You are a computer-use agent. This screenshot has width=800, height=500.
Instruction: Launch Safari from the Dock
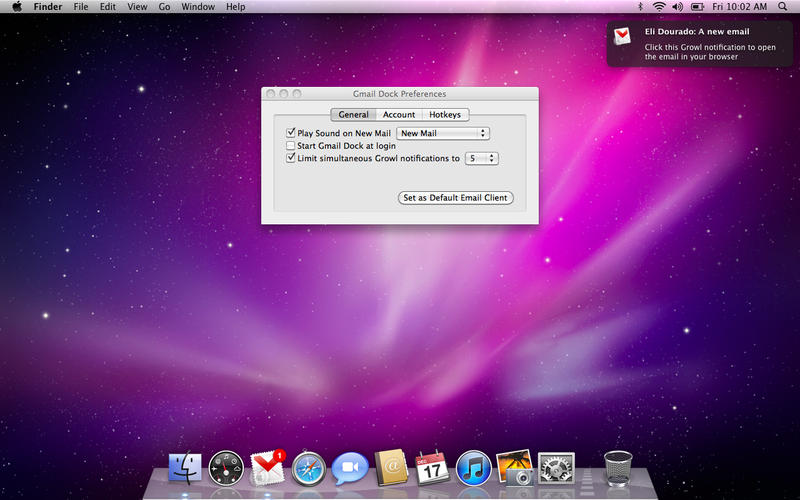pos(309,467)
